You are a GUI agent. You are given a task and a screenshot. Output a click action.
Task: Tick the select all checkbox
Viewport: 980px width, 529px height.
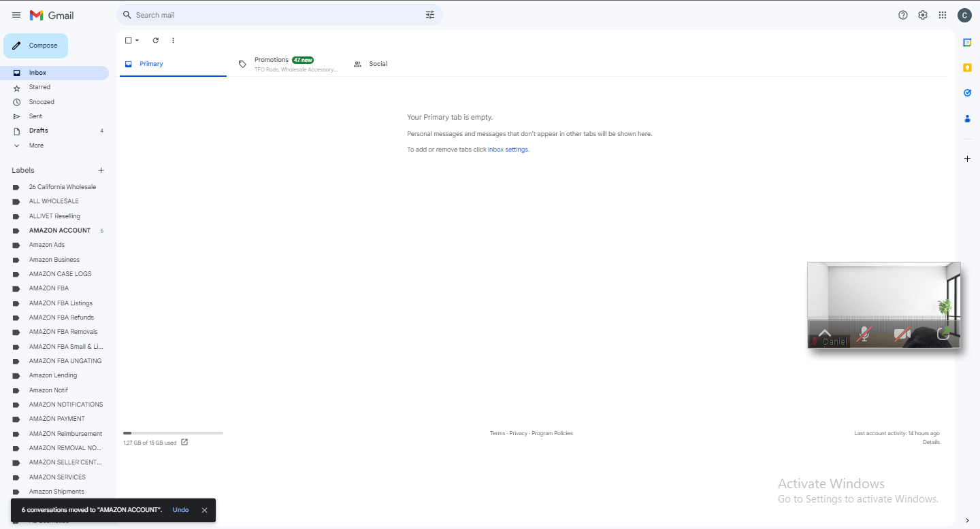tap(128, 41)
